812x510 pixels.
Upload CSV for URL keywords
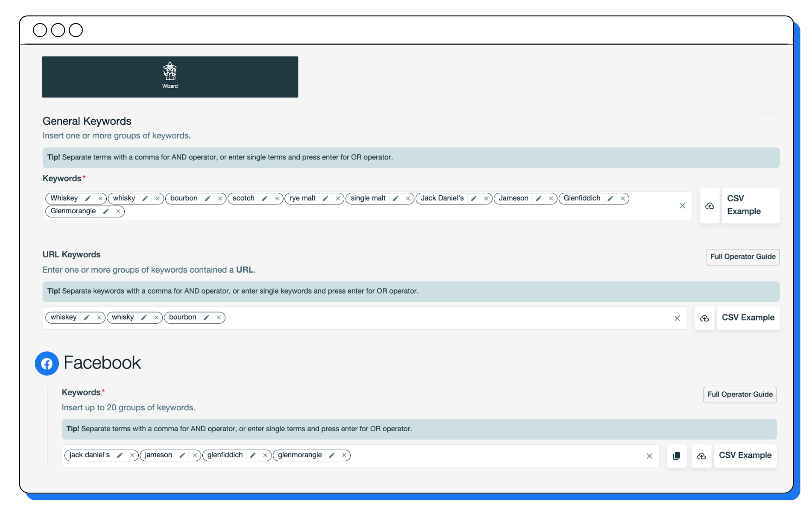(x=704, y=318)
